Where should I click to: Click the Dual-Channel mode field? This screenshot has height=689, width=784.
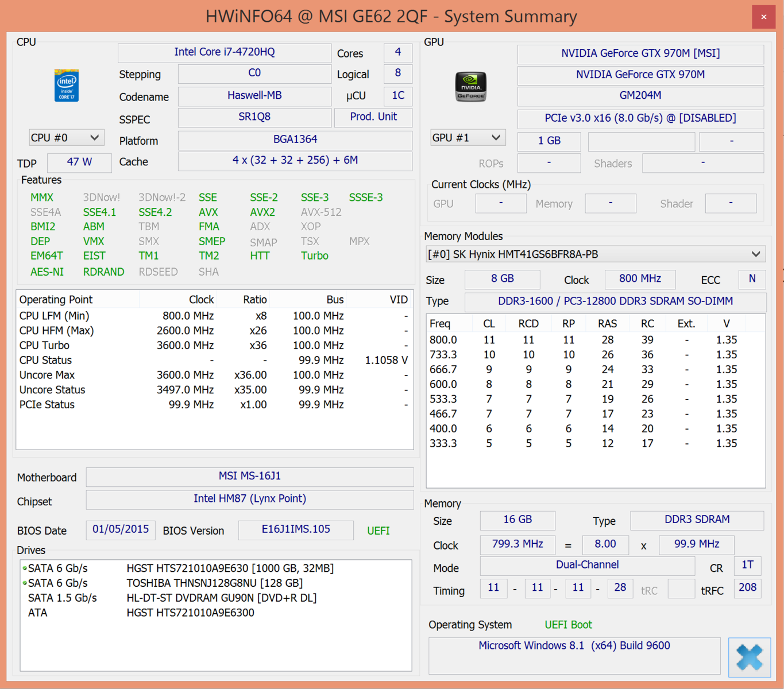click(x=587, y=566)
